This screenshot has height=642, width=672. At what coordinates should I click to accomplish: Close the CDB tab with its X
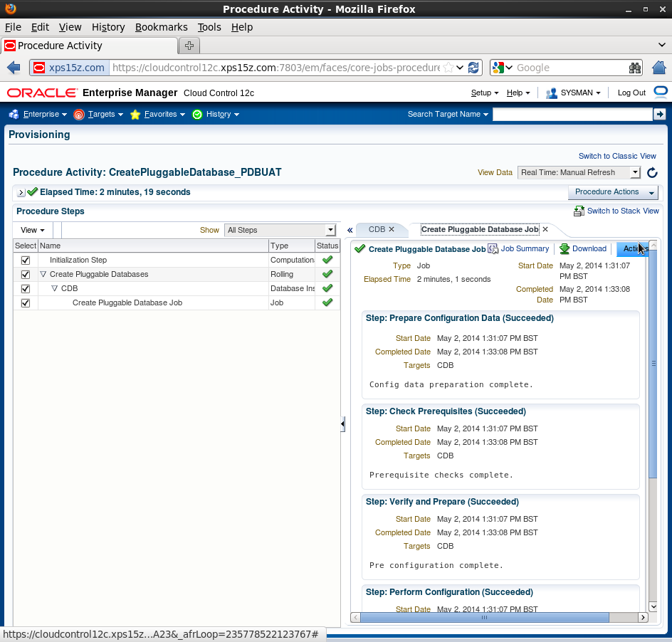coord(392,229)
